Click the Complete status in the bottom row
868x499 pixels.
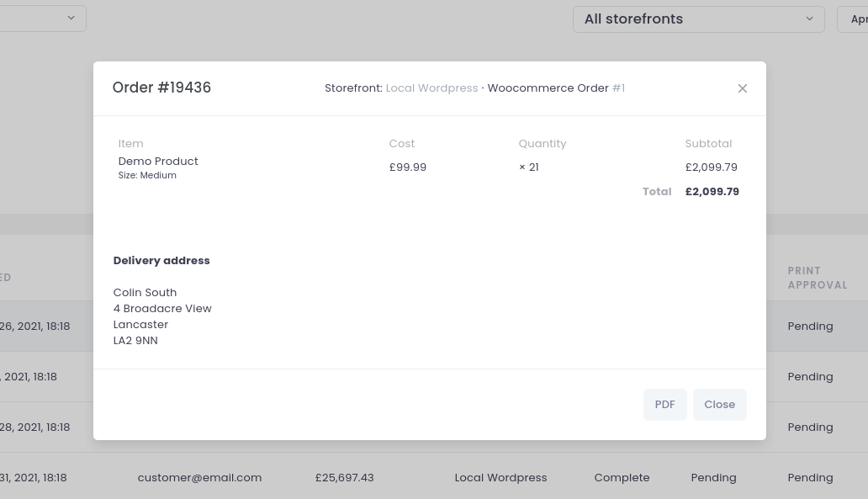click(622, 478)
